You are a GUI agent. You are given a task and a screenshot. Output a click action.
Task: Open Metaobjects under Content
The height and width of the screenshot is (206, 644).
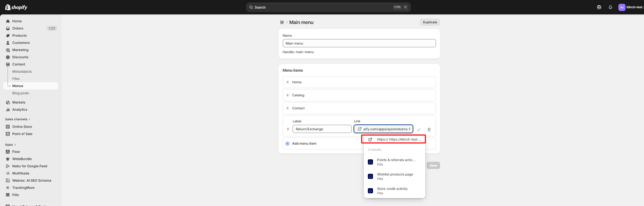[22, 72]
